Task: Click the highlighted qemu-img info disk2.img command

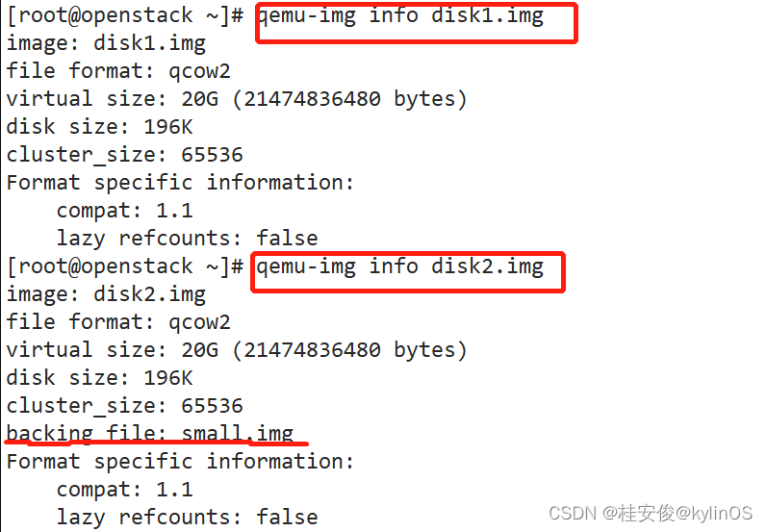Action: tap(400, 267)
